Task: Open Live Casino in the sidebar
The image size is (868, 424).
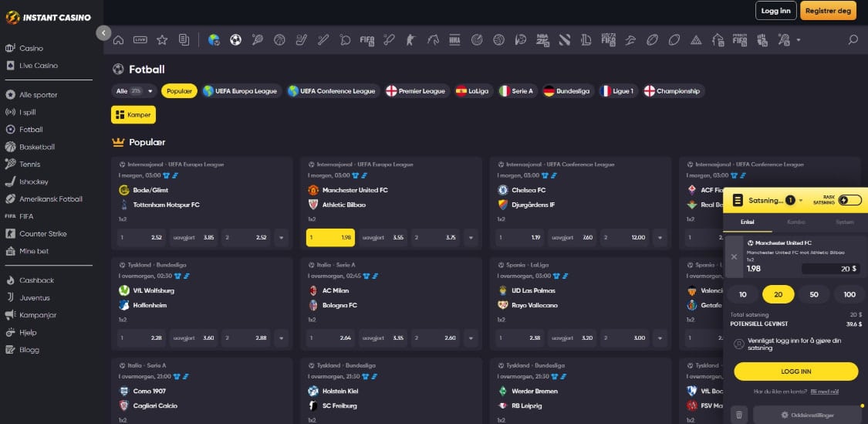Action: [39, 66]
